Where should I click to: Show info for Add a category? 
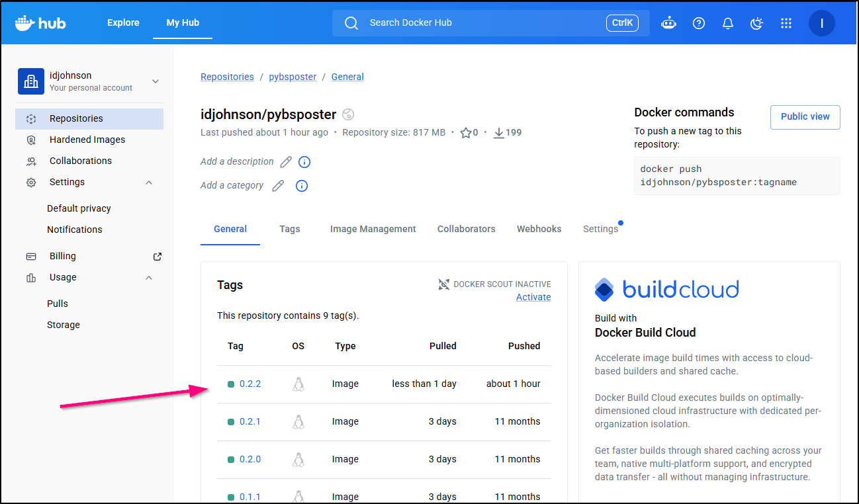(302, 186)
